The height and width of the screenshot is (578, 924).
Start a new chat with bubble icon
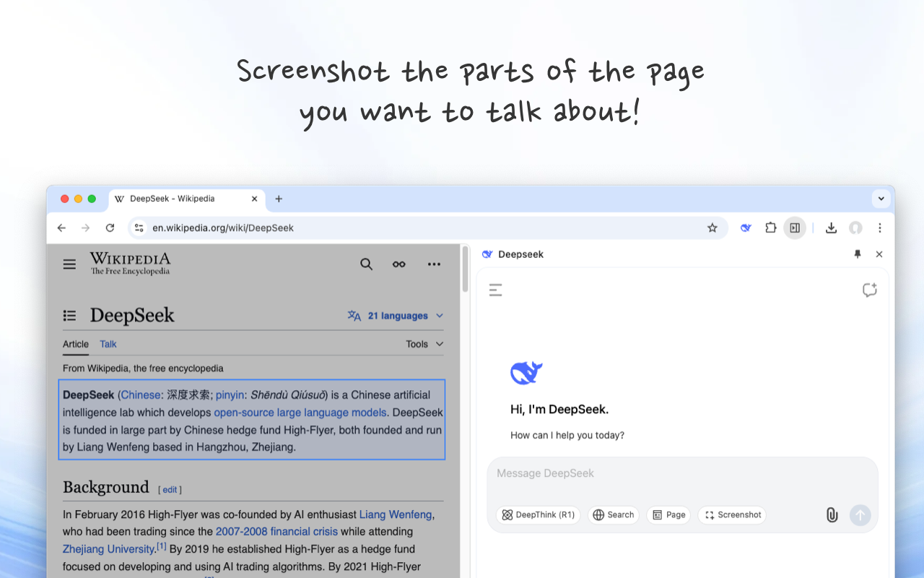tap(870, 290)
